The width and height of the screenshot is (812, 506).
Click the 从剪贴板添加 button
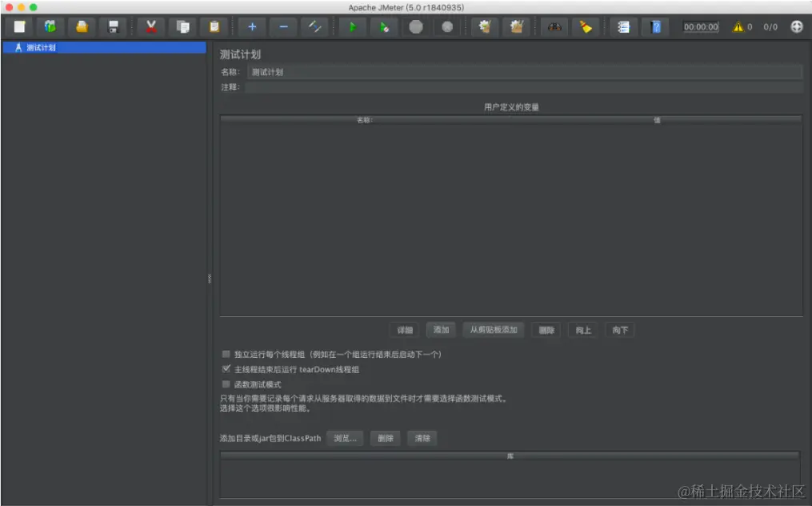[x=494, y=330]
